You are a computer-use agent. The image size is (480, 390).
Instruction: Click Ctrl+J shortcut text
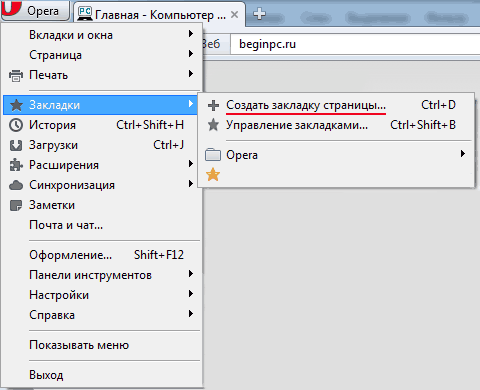tap(168, 145)
